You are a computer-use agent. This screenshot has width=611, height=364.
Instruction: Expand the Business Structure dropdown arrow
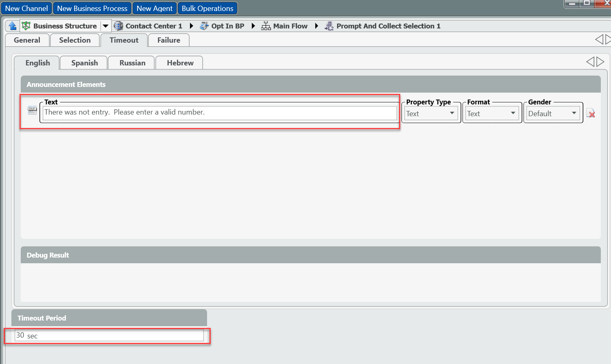pos(105,26)
